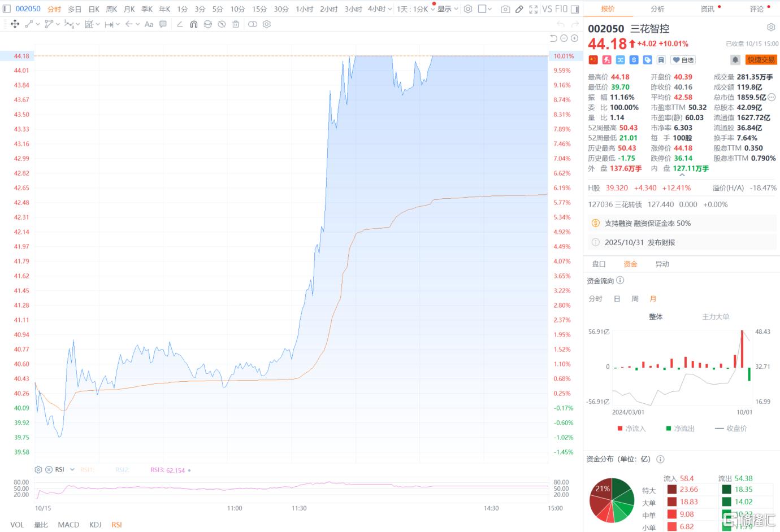Click the 44.18 price marker on axis
Image resolution: width=780 pixels, height=532 pixels.
[21, 56]
